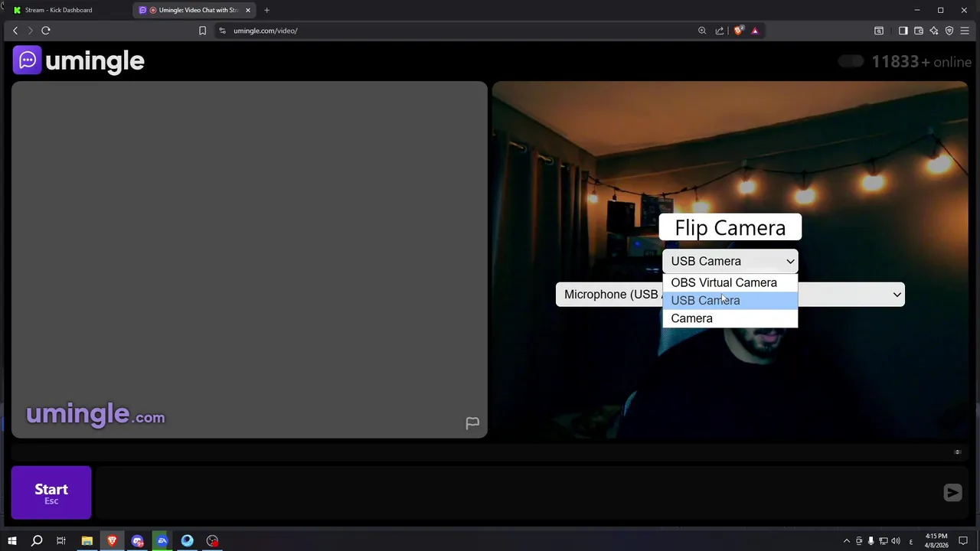This screenshot has height=551, width=980.
Task: Close the Umingle tab
Action: pyautogui.click(x=248, y=10)
